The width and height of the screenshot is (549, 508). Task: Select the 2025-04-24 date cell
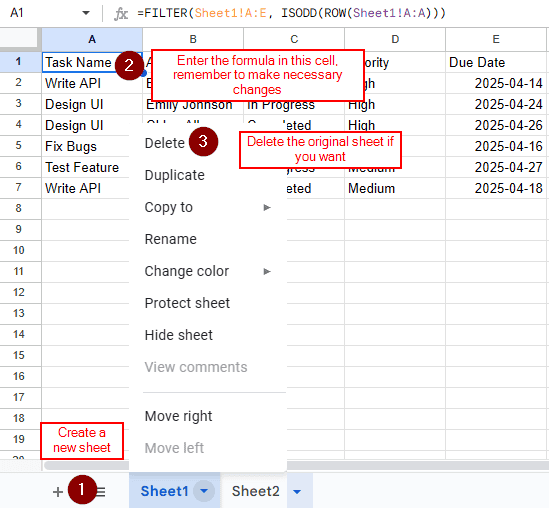click(x=496, y=104)
